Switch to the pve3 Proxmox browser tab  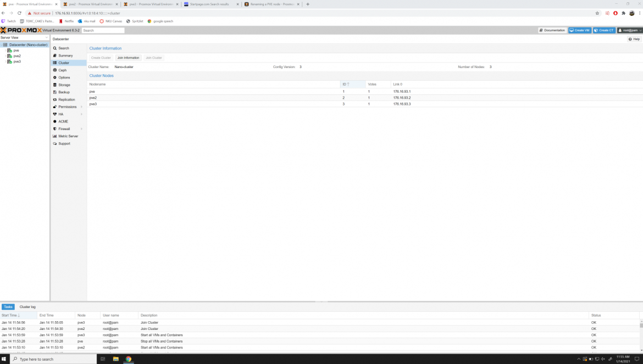click(151, 4)
